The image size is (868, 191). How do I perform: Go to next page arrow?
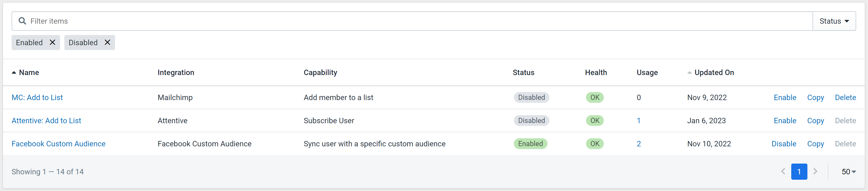pyautogui.click(x=815, y=171)
